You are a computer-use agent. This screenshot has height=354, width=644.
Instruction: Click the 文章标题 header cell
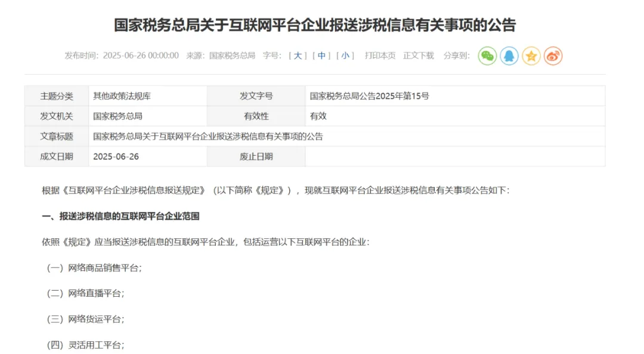pos(57,137)
